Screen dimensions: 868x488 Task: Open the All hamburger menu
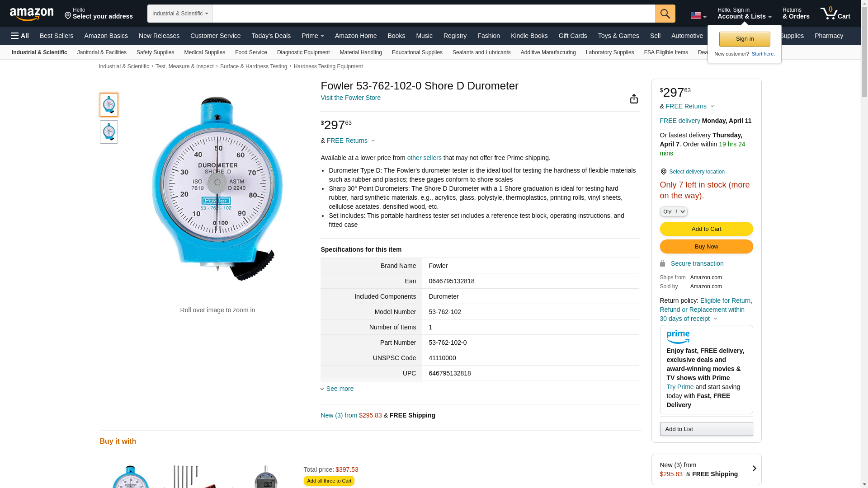(x=20, y=36)
